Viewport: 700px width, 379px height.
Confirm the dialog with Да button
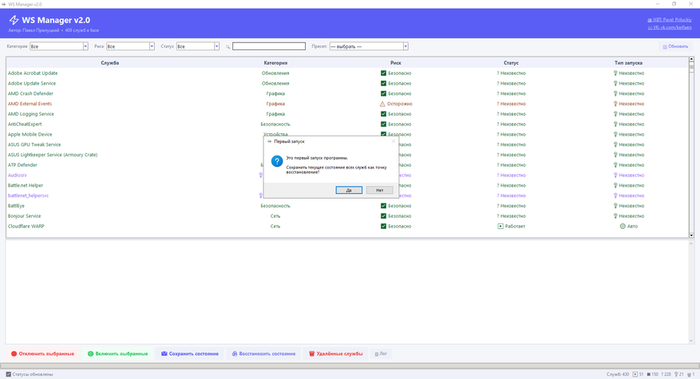349,190
